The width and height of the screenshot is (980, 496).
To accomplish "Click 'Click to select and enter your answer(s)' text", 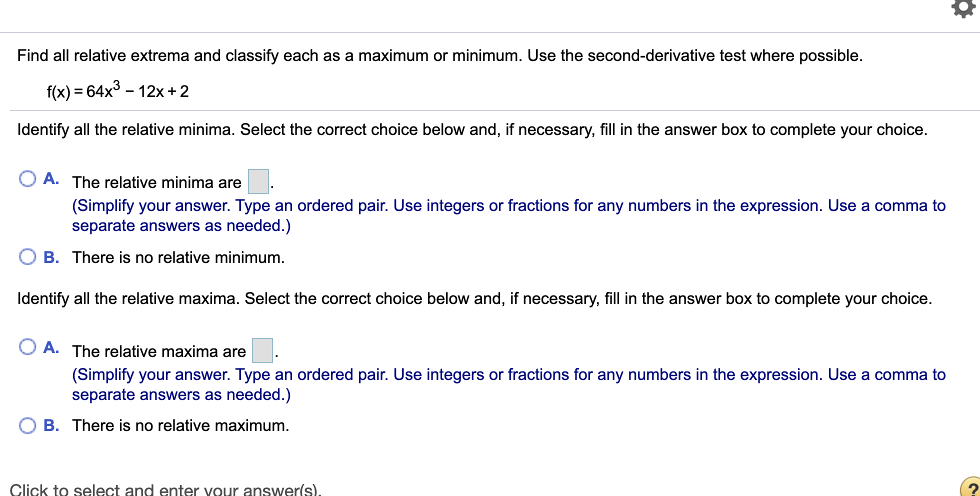I will tap(166, 488).
